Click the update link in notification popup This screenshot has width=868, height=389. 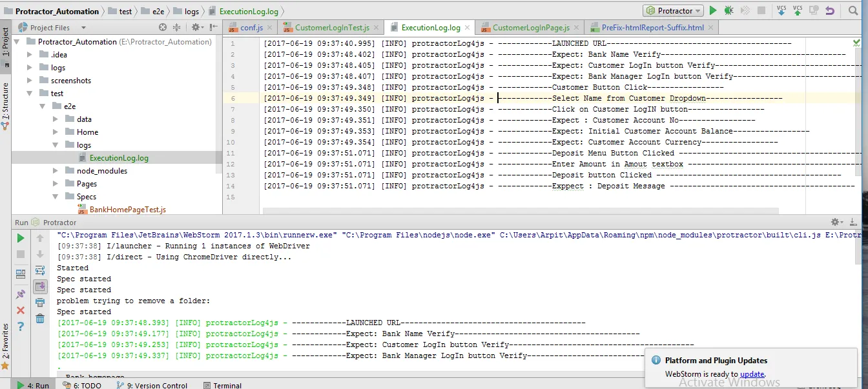tap(752, 374)
